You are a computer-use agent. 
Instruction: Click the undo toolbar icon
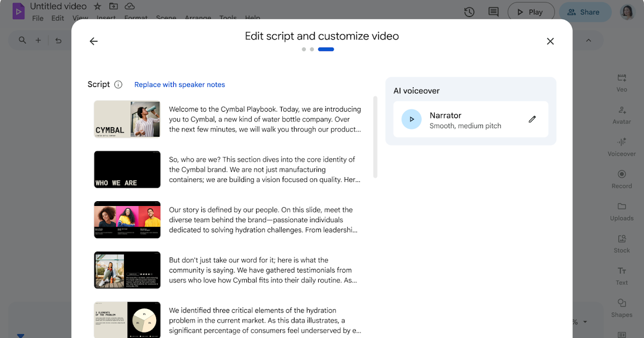coord(58,40)
